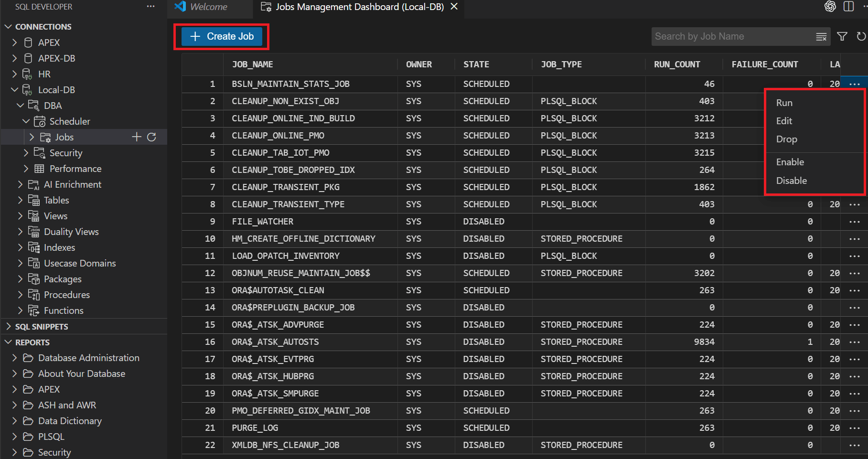The image size is (868, 459).
Task: Select the Performance tree item
Action: (x=75, y=169)
